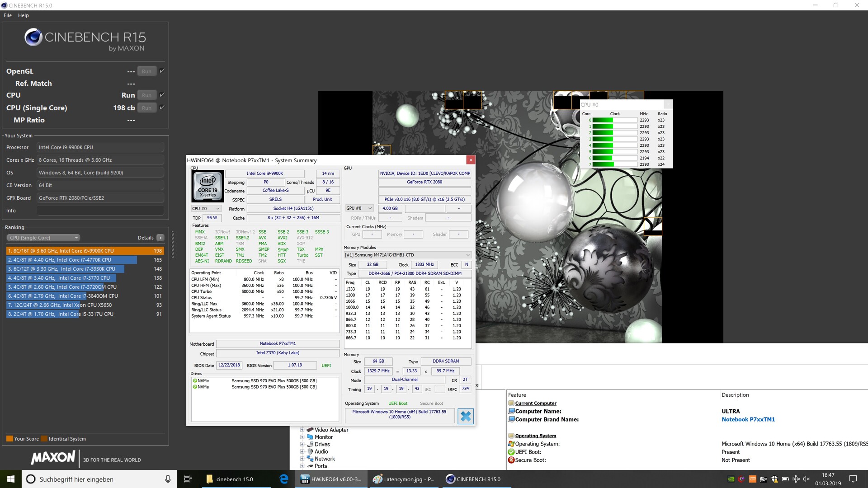Viewport: 868px width, 488px height.
Task: Click the Task View taskbar icon
Action: pyautogui.click(x=188, y=479)
